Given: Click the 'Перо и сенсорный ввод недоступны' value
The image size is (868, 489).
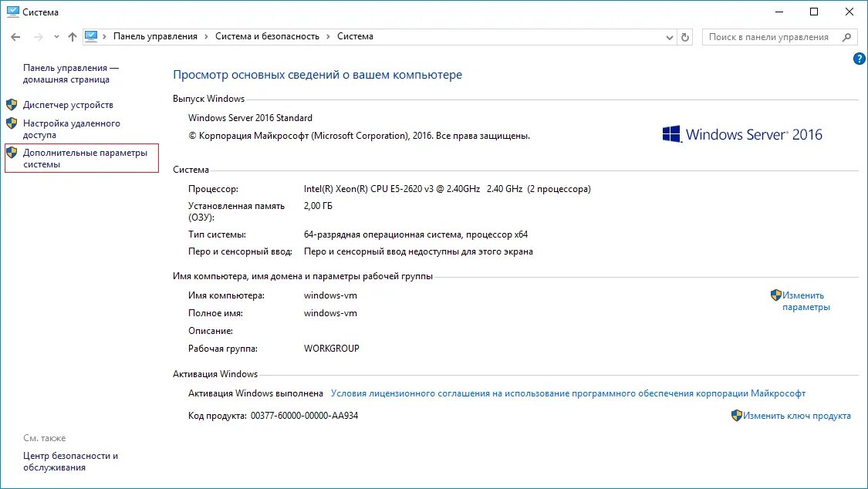Looking at the screenshot, I should click(418, 251).
